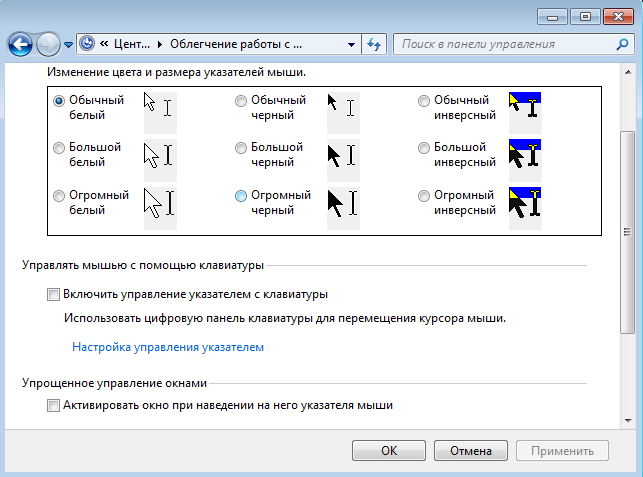Confirm with the OK button
Viewport: 643px width, 477px height.
pos(389,451)
